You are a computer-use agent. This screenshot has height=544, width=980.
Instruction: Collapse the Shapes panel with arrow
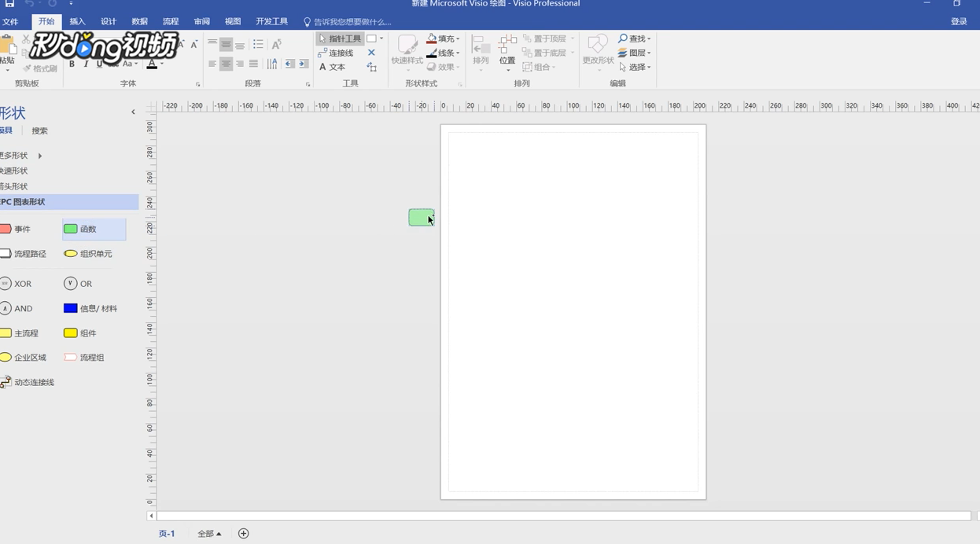point(133,112)
